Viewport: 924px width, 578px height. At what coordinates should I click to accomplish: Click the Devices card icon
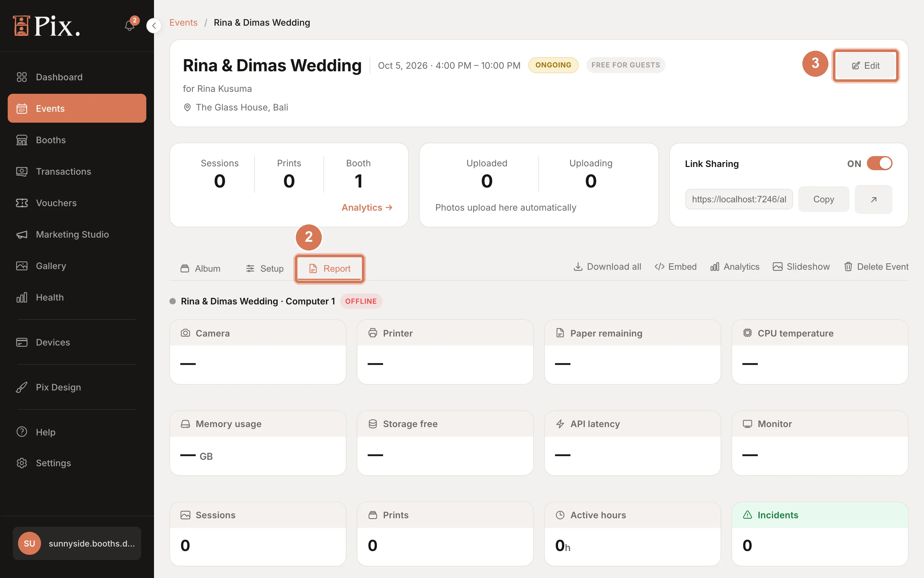[22, 342]
